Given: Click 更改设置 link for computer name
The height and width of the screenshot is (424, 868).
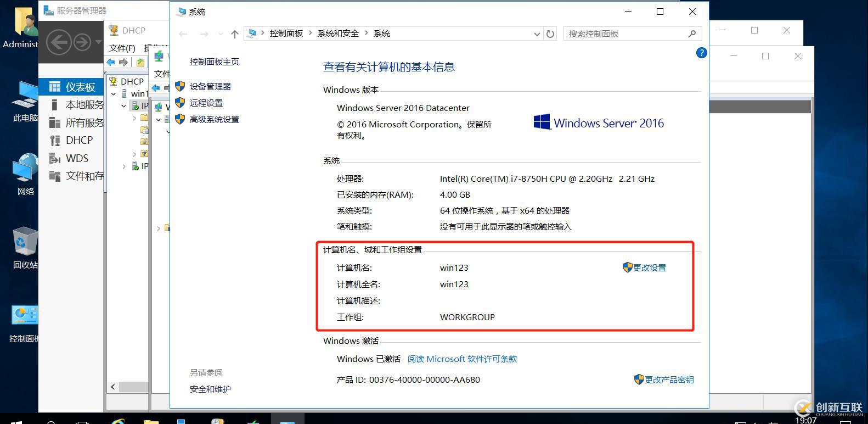Looking at the screenshot, I should coord(650,267).
